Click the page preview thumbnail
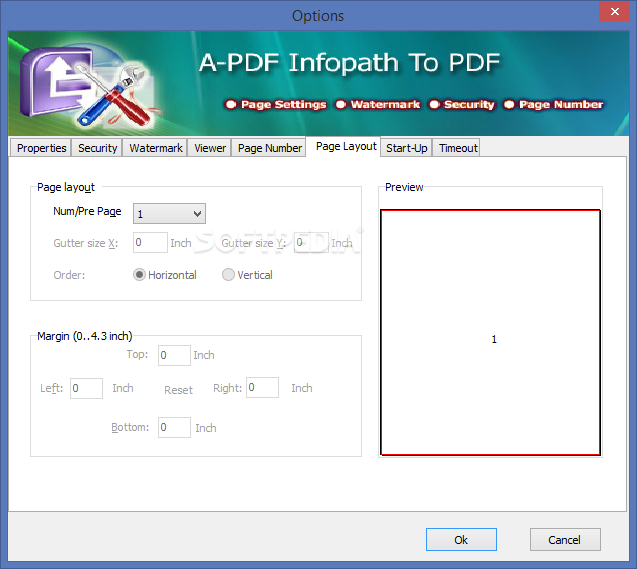This screenshot has width=637, height=569. point(490,332)
